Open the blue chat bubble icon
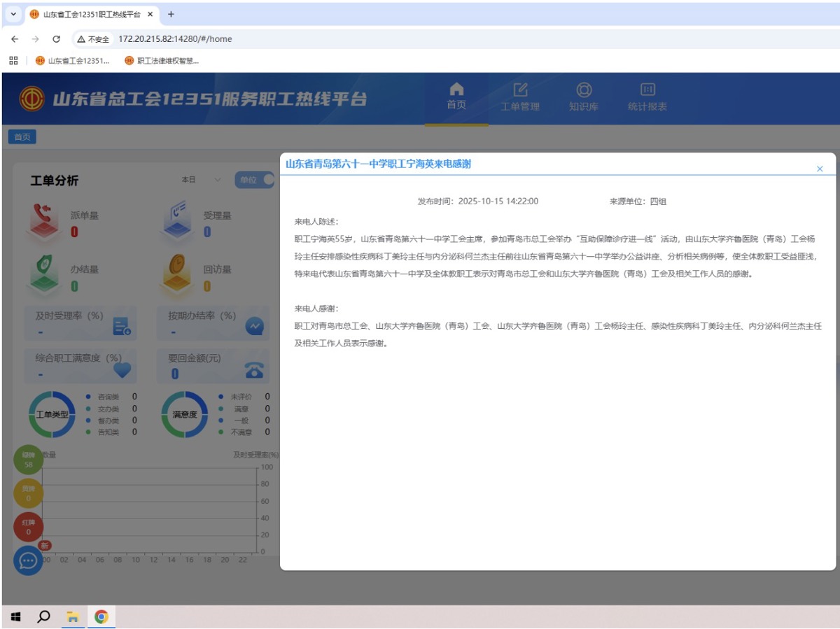 [27, 561]
